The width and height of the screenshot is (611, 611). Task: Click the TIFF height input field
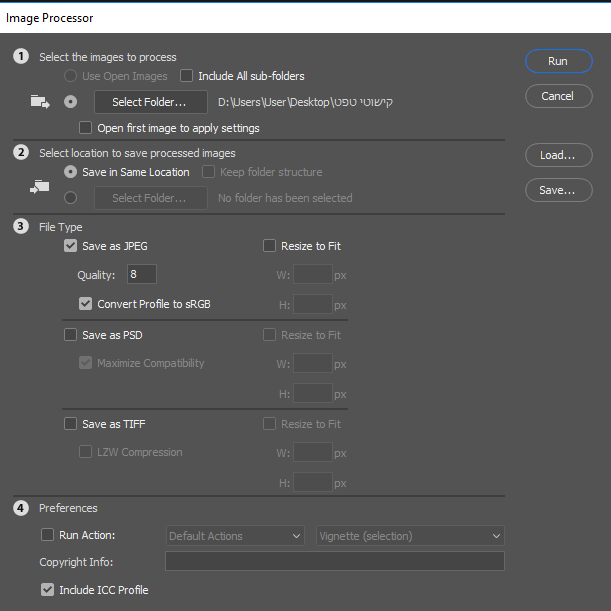[x=313, y=482]
